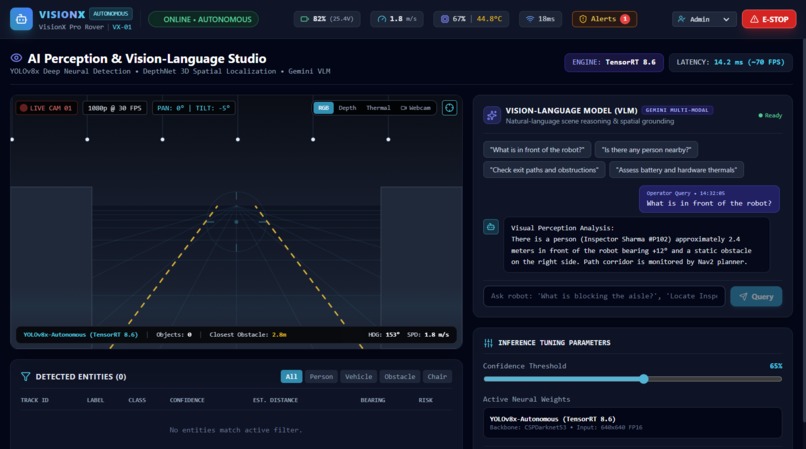Adjust the Confidence Threshold slider handle
This screenshot has height=449, width=806.
point(644,379)
